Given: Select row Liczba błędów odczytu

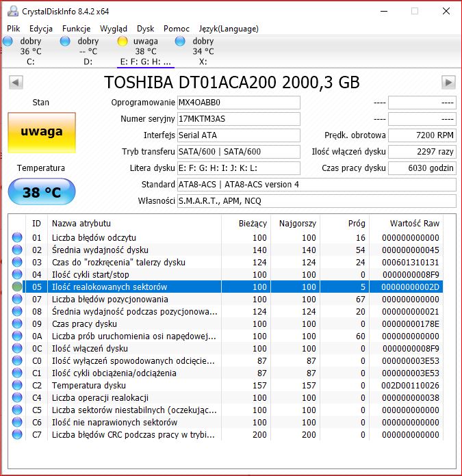Looking at the screenshot, I should (x=226, y=238).
